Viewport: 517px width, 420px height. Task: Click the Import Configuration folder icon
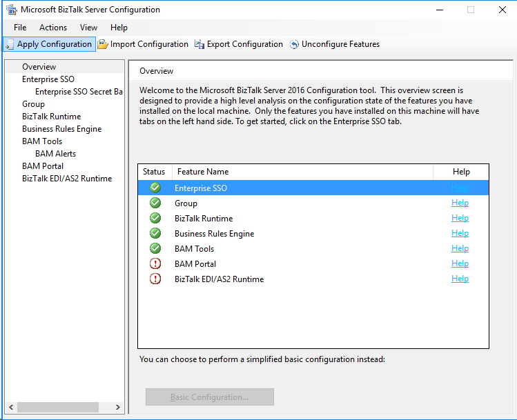pos(103,44)
